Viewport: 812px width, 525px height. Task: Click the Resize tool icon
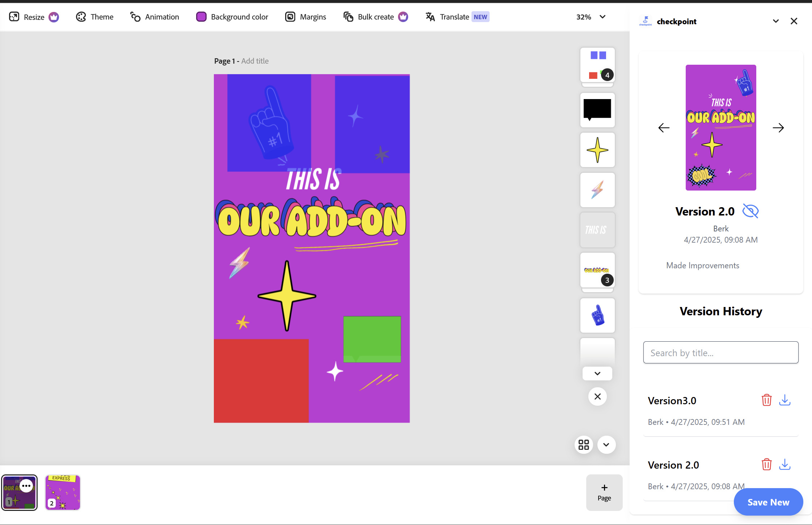click(14, 17)
